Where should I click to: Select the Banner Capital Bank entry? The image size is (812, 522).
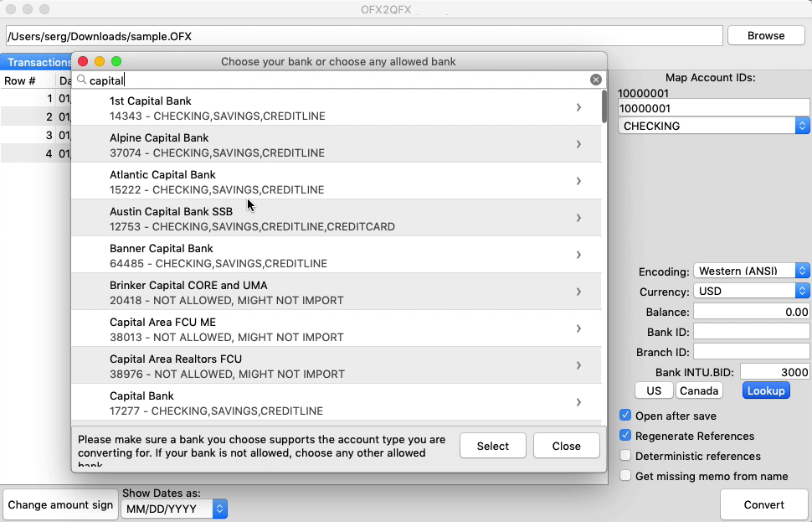[336, 255]
